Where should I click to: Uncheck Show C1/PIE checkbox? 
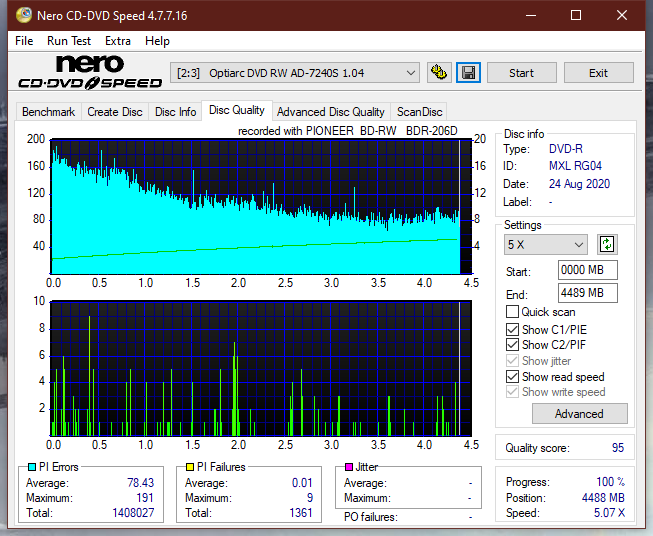pos(512,329)
